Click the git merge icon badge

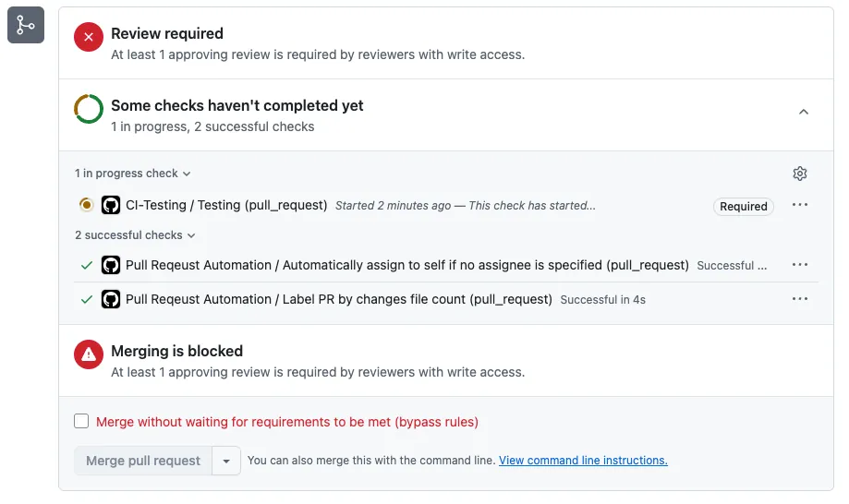[x=26, y=25]
